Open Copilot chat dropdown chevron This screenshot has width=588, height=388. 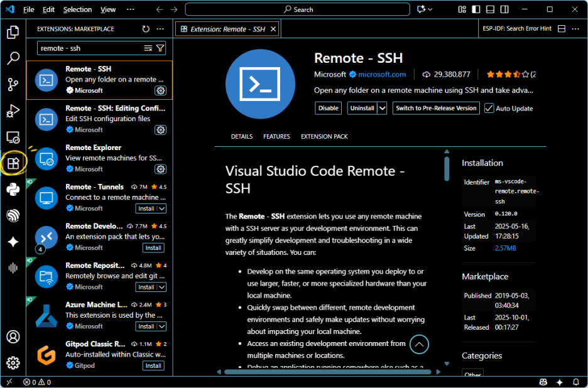(430, 9)
